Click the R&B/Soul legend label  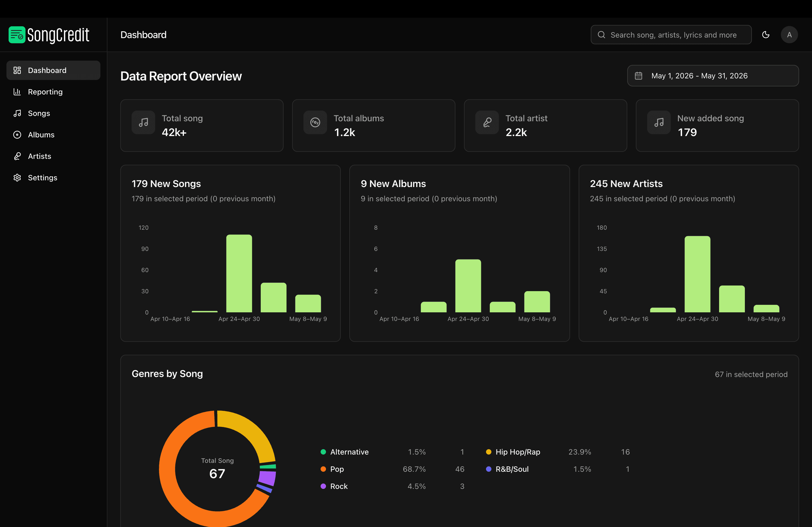click(x=512, y=469)
